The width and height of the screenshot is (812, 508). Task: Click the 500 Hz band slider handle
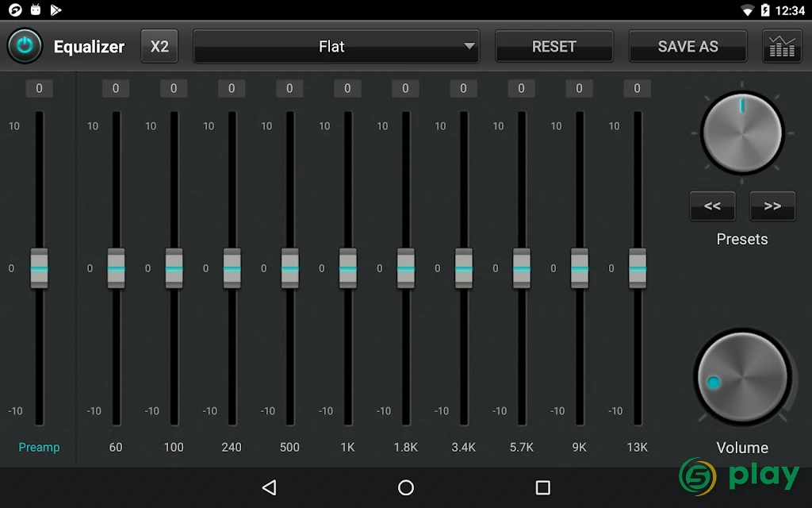(290, 268)
